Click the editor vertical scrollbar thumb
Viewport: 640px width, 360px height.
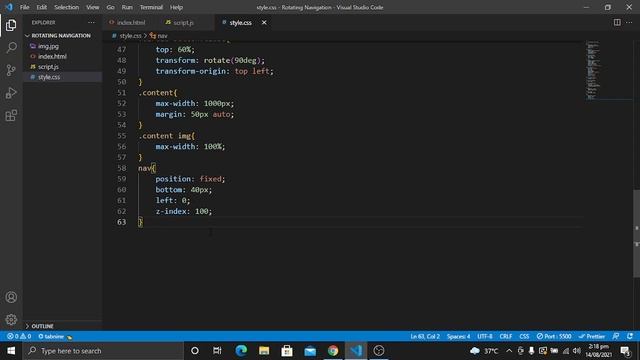point(636,233)
